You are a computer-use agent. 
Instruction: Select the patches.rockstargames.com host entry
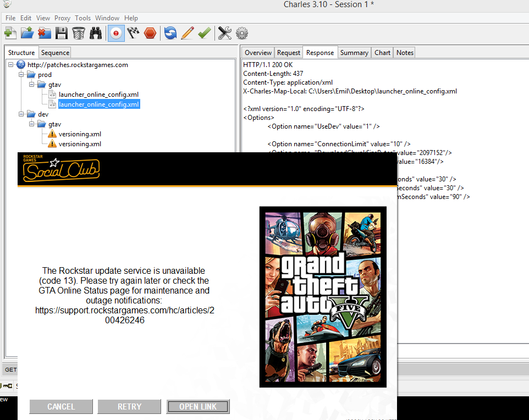[x=78, y=65]
